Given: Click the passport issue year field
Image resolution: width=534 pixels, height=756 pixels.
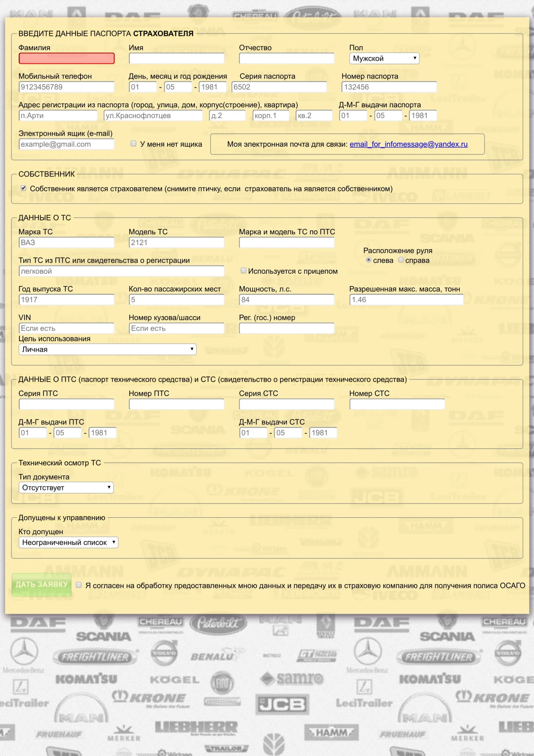Looking at the screenshot, I should (423, 116).
